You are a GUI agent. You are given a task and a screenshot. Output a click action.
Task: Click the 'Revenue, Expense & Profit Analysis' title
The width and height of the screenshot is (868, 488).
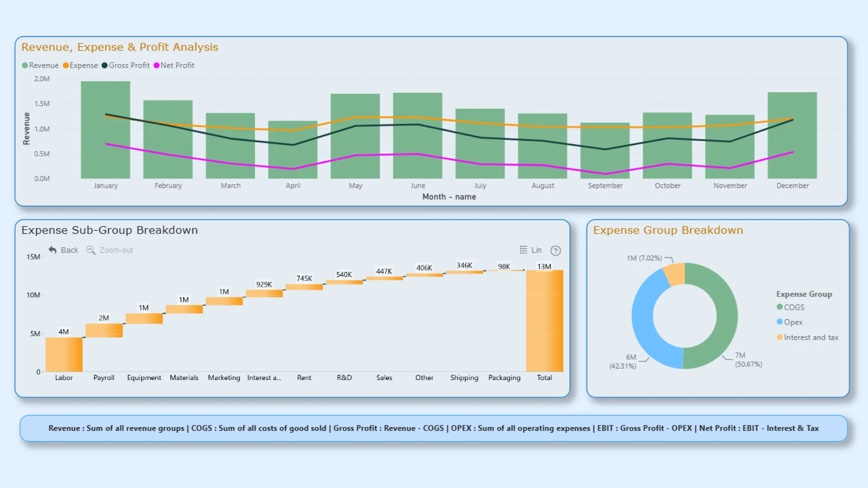[120, 47]
